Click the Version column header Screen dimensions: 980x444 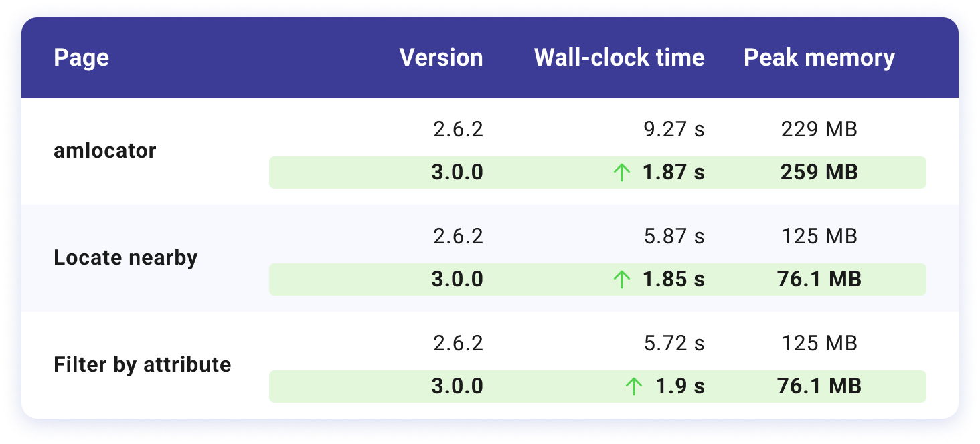[x=440, y=58]
